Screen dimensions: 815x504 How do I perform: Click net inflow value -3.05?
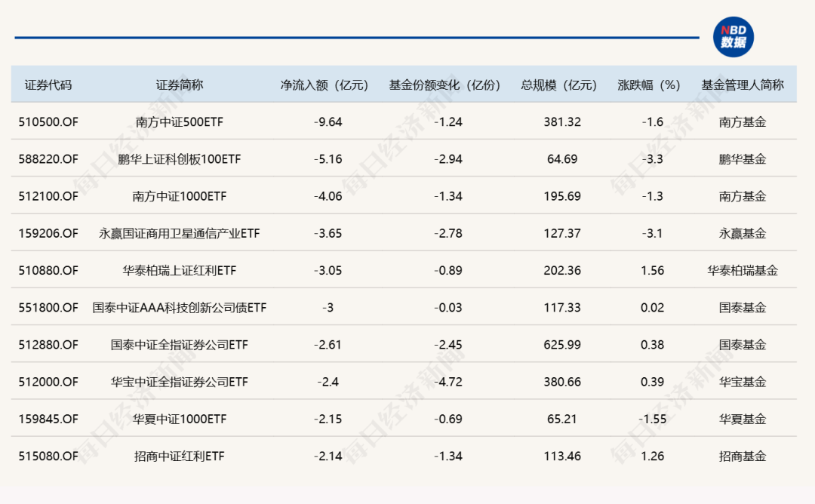coord(328,271)
